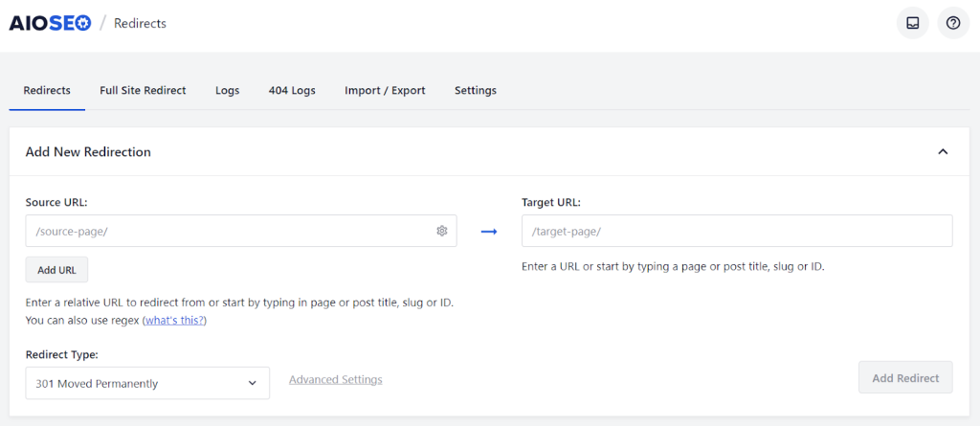
Task: Focus the Source URL input field
Action: tap(230, 231)
